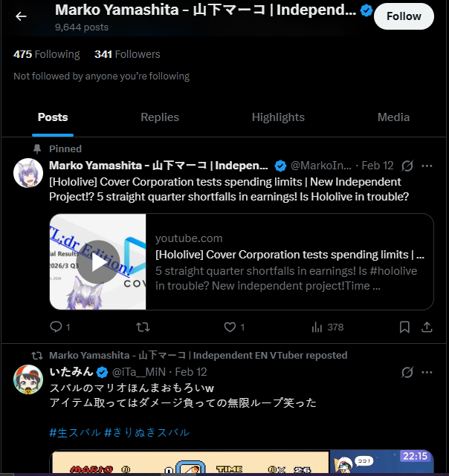Click the reply icon on pinned post
Viewport: 449px width, 476px height.
pos(56,327)
